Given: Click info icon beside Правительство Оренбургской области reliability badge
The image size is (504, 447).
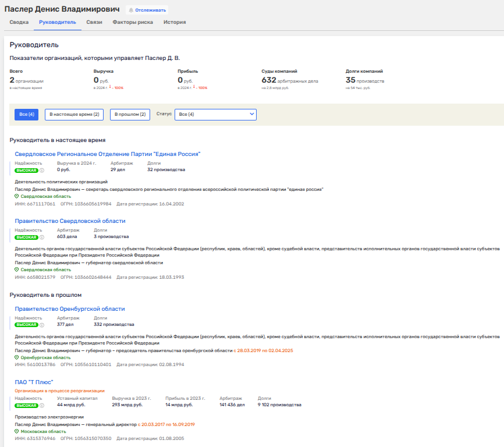Looking at the screenshot, I should click(42, 325).
